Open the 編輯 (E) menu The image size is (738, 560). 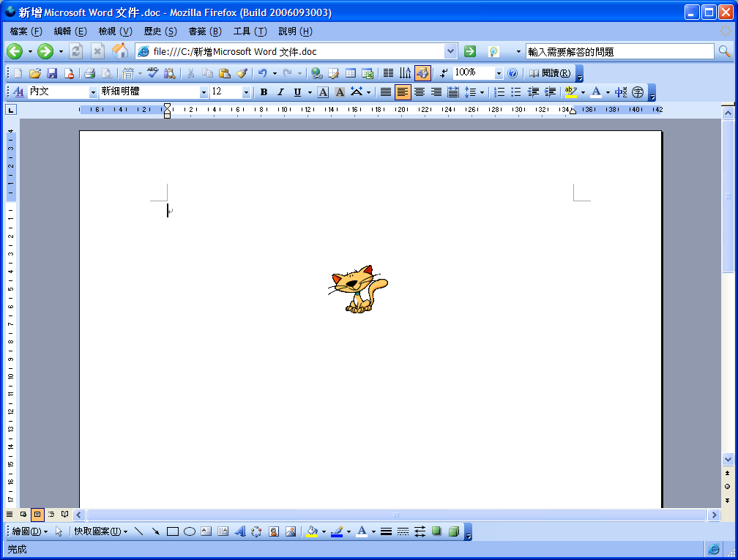coord(70,31)
